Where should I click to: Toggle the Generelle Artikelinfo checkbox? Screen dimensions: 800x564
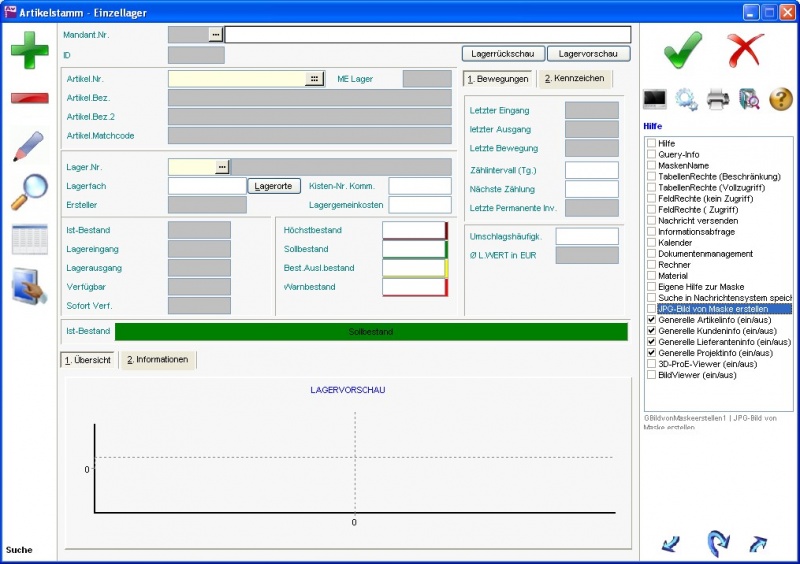pos(652,320)
